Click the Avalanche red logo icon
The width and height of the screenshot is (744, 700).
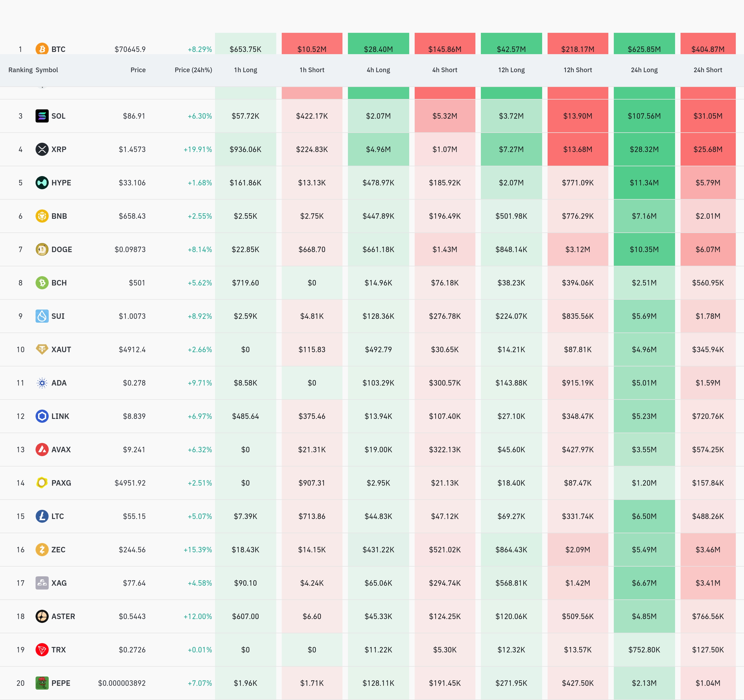click(42, 449)
